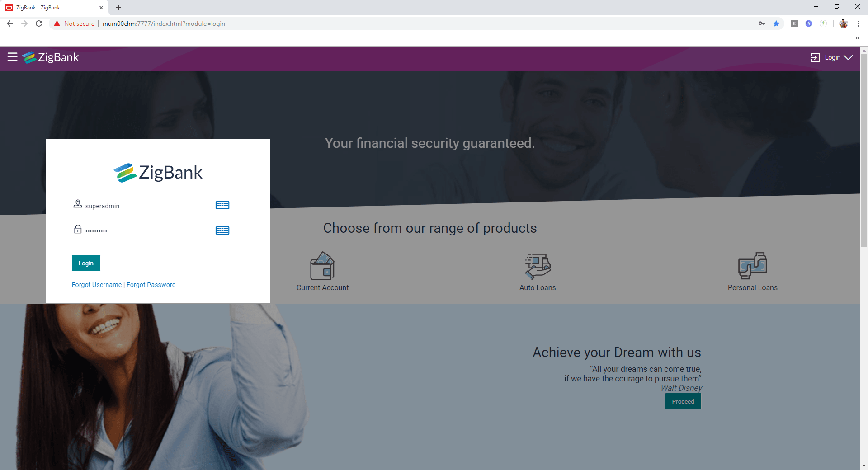The height and width of the screenshot is (470, 868).
Task: Click the Proceed button
Action: (x=683, y=401)
